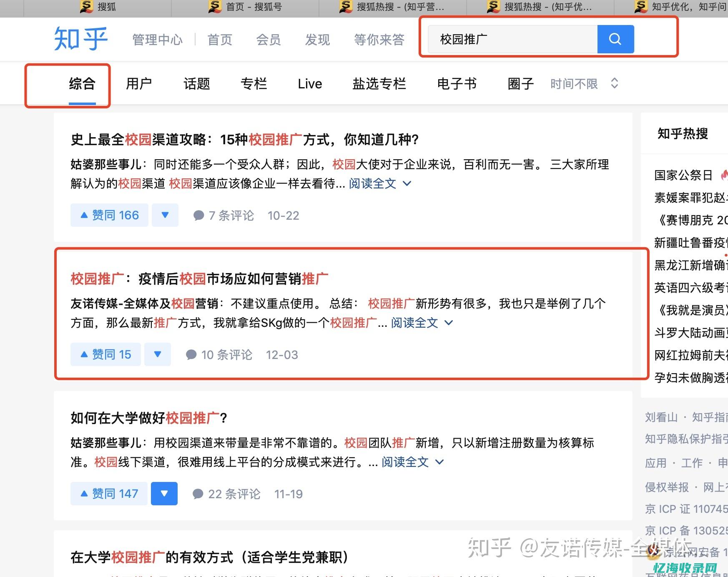728x577 pixels.
Task: Click upvote arrow on 赞同 166
Action: pyautogui.click(x=85, y=215)
